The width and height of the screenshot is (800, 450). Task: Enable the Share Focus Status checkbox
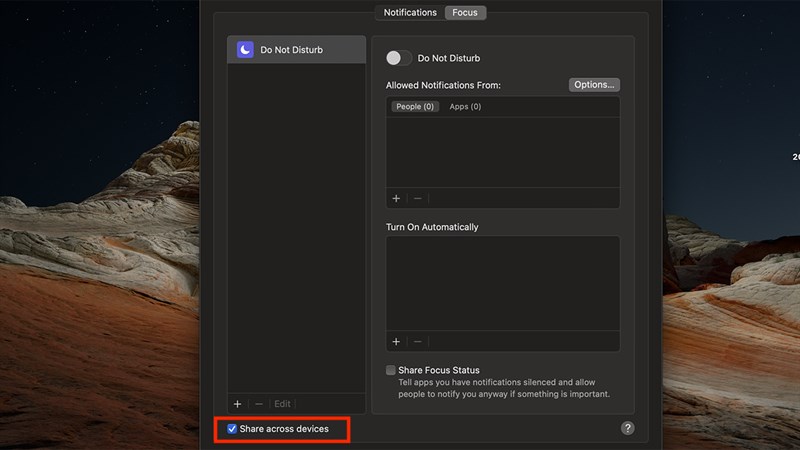[392, 370]
